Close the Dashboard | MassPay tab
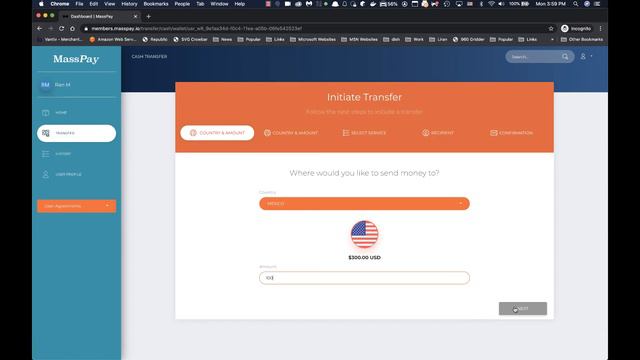Viewport: 640px width, 360px height. (x=136, y=16)
